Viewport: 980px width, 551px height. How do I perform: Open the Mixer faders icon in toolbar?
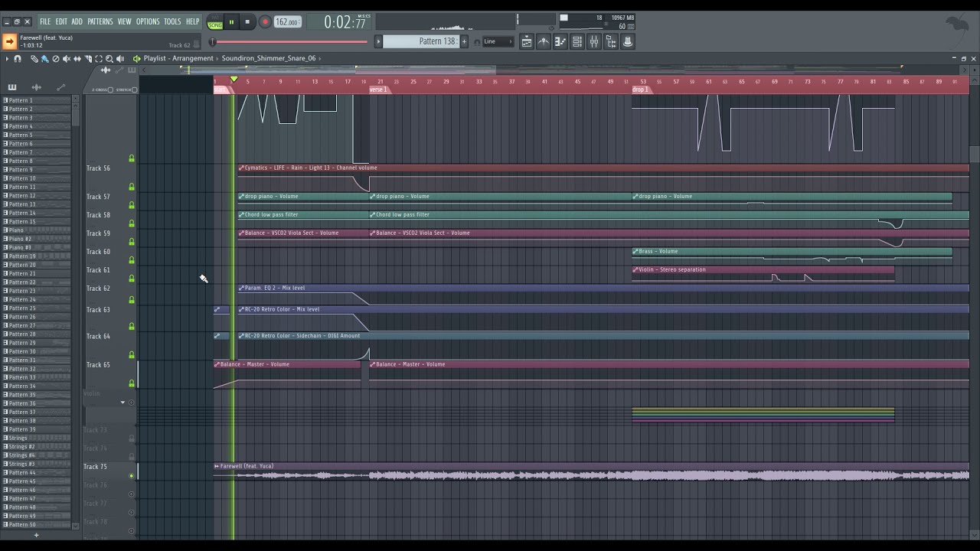pos(594,42)
